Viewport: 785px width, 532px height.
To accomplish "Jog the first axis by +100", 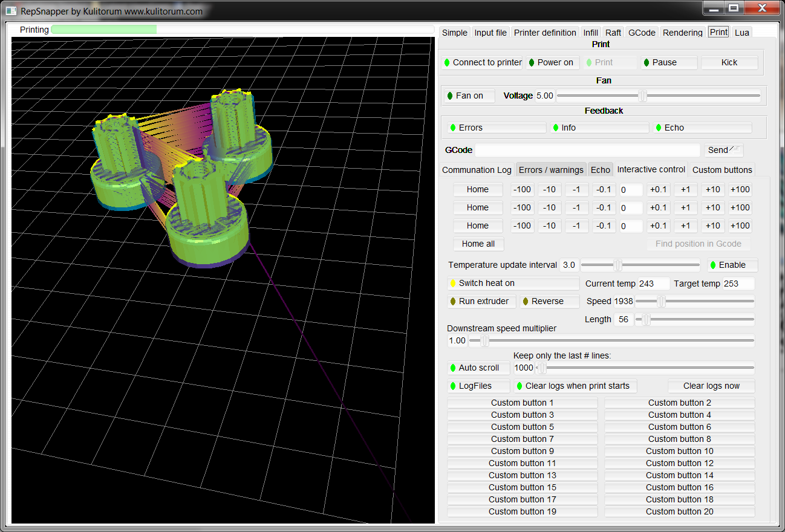I will 740,189.
